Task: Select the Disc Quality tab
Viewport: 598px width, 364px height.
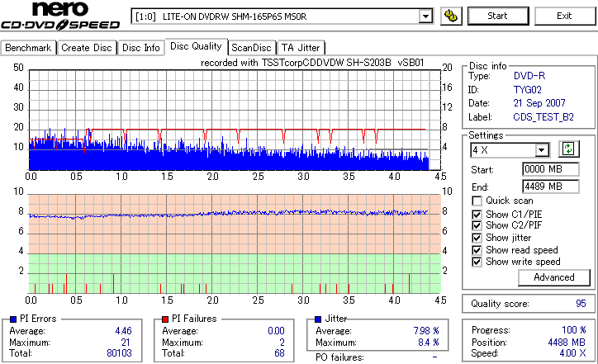Action: pos(196,46)
